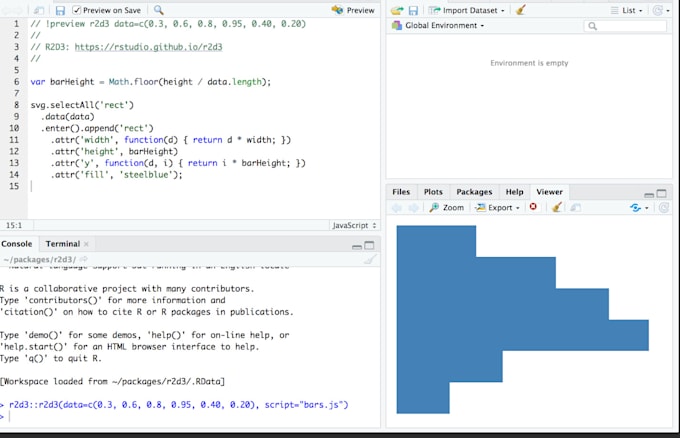Click the show in new window icon in editor toolbar

click(x=39, y=10)
